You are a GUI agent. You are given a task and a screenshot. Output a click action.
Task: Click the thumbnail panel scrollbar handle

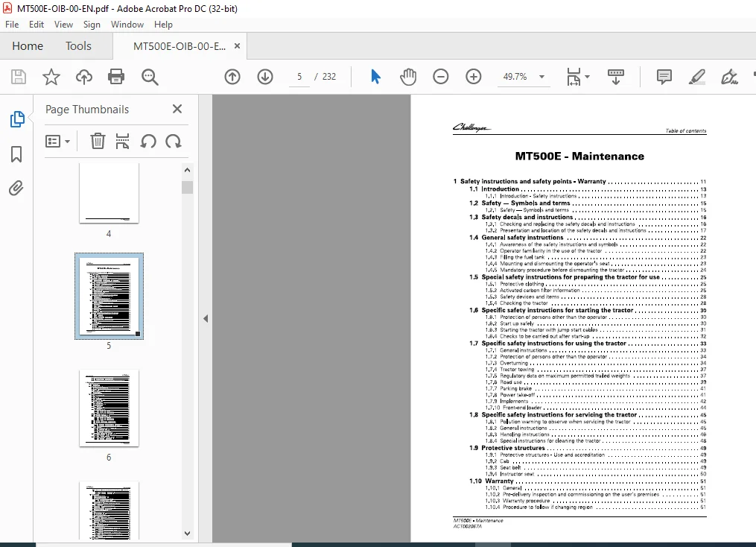[x=188, y=187]
